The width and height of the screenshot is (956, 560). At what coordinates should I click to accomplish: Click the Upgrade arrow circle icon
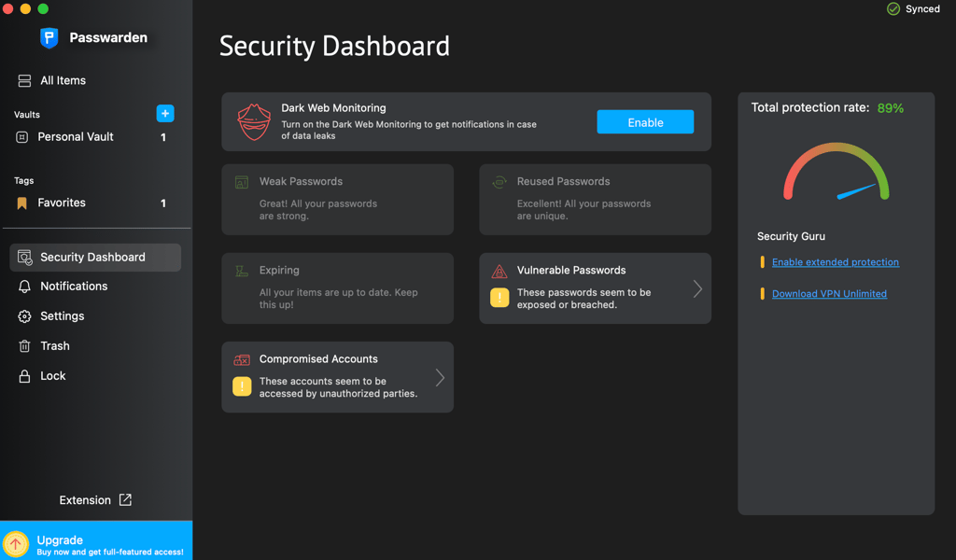16,543
